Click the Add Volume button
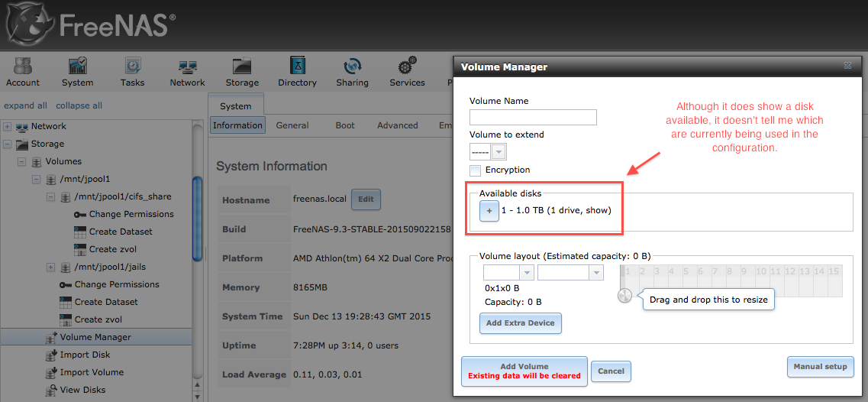 [x=524, y=371]
